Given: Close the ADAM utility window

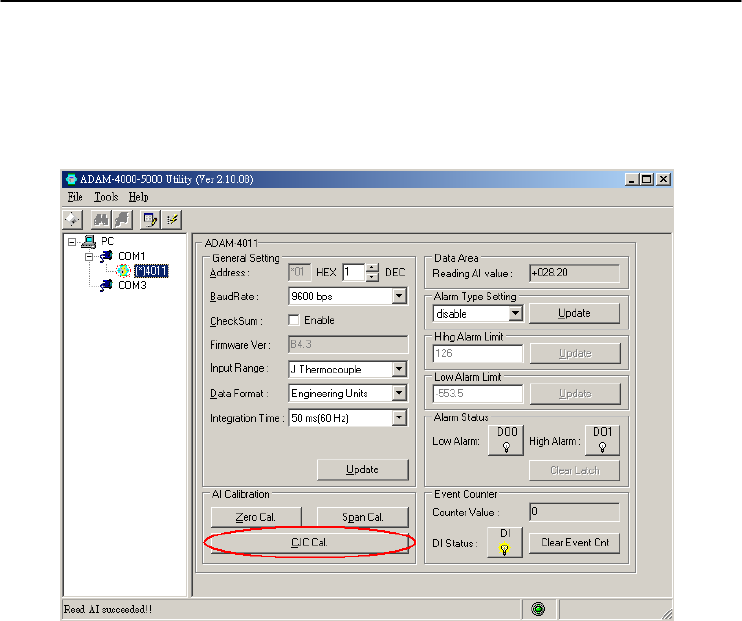Looking at the screenshot, I should point(663,180).
